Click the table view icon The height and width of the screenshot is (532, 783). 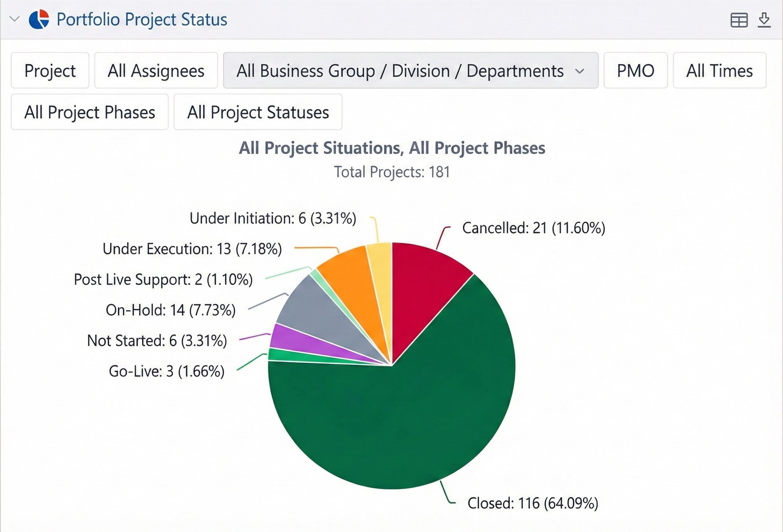click(739, 20)
